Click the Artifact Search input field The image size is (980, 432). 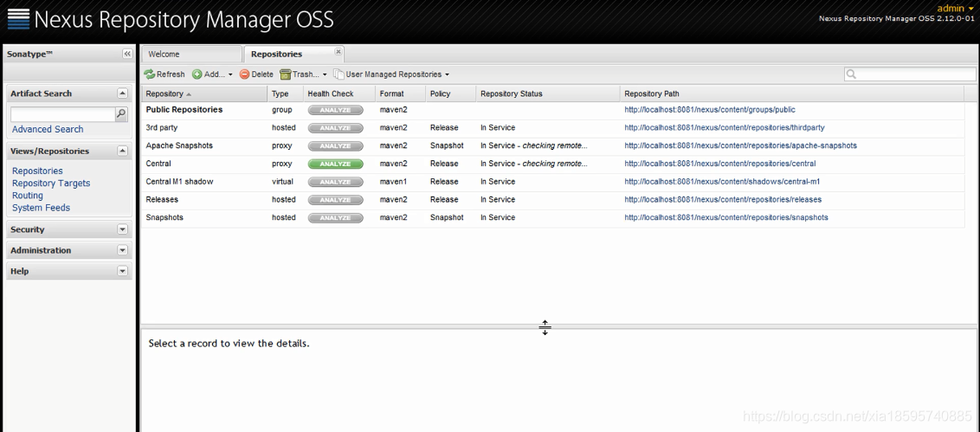[63, 113]
